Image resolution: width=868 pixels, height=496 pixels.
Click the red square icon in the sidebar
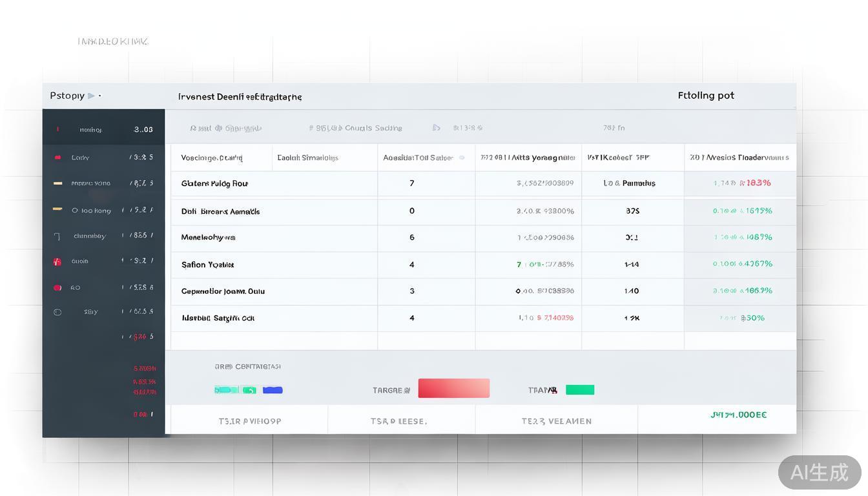coord(57,262)
